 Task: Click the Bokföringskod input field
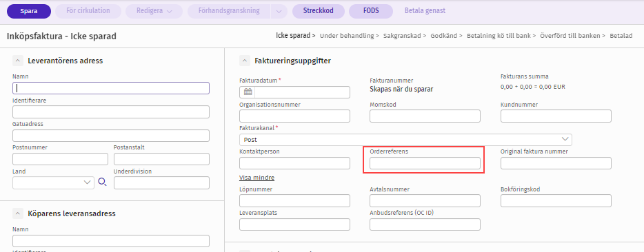(556, 200)
